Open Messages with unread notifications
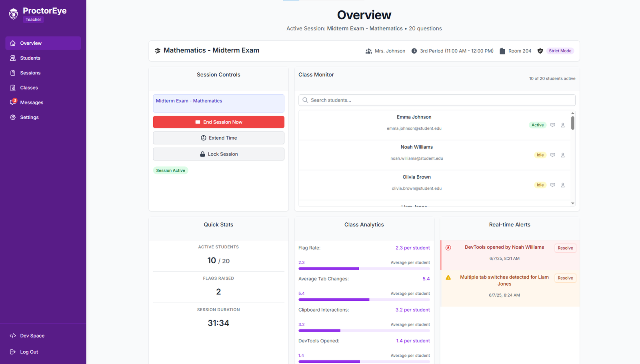 [31, 102]
